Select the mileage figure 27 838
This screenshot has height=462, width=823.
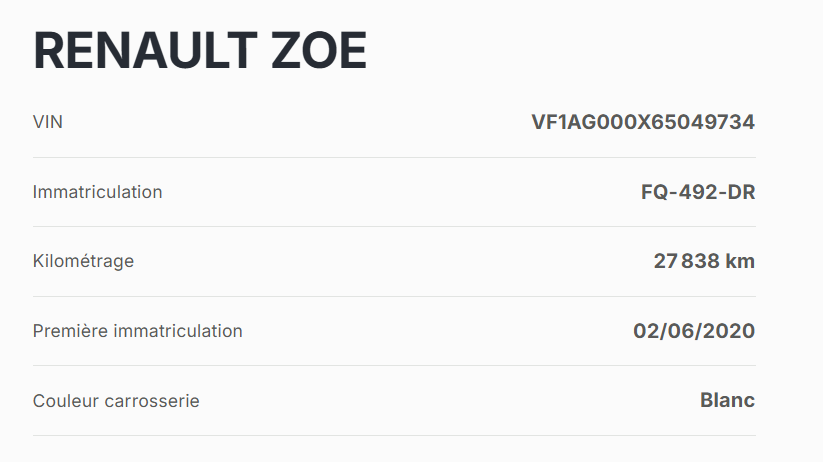click(686, 262)
